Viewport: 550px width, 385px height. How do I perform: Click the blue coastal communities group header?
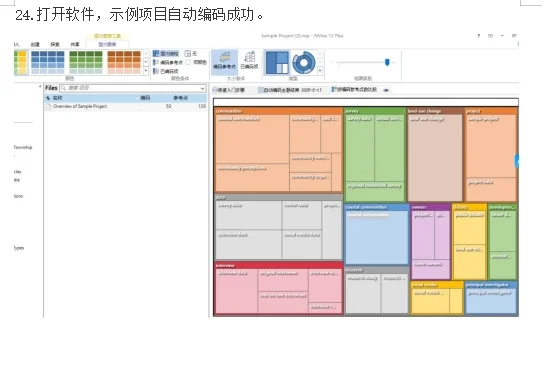click(377, 207)
